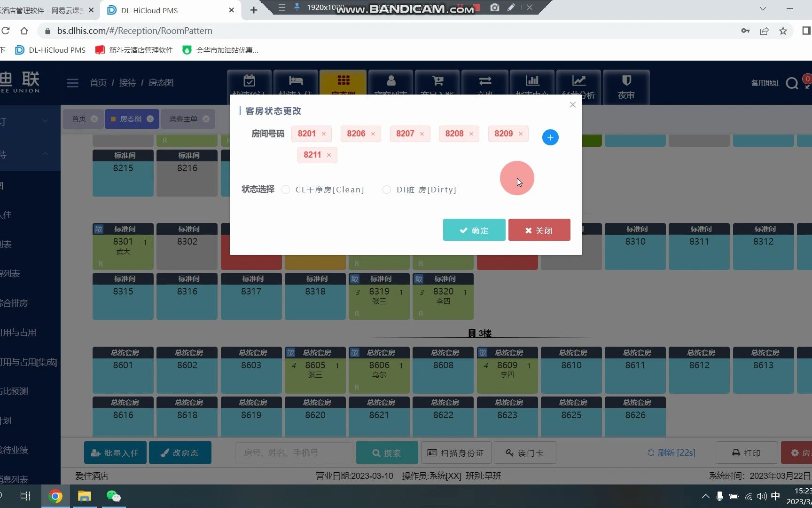
Task: Close the 客房状态更改 dialog with X
Action: (x=572, y=105)
